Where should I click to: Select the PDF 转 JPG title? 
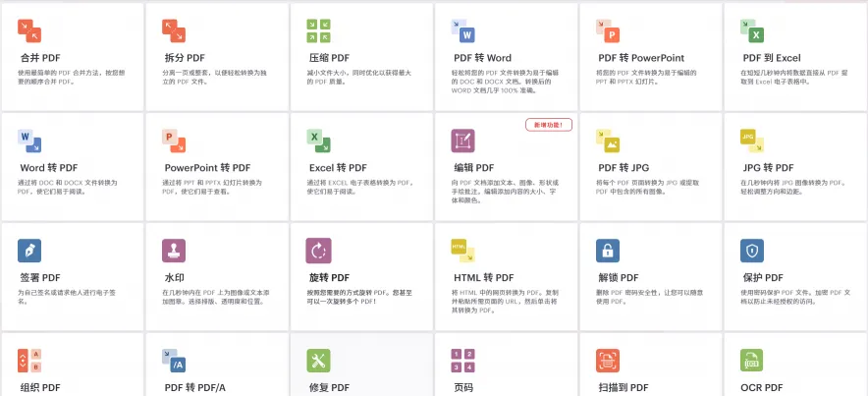pyautogui.click(x=624, y=168)
